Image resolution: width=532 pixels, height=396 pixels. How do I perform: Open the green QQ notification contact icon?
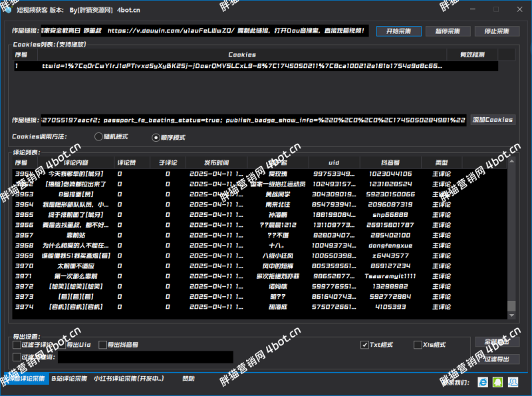[498, 382]
